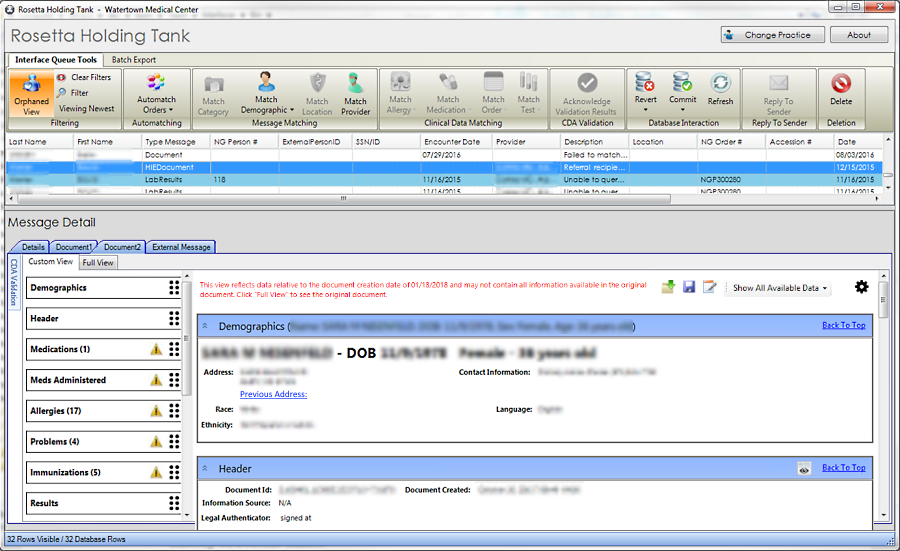Click the Change Practice button
The width and height of the screenshot is (900, 551).
point(773,34)
